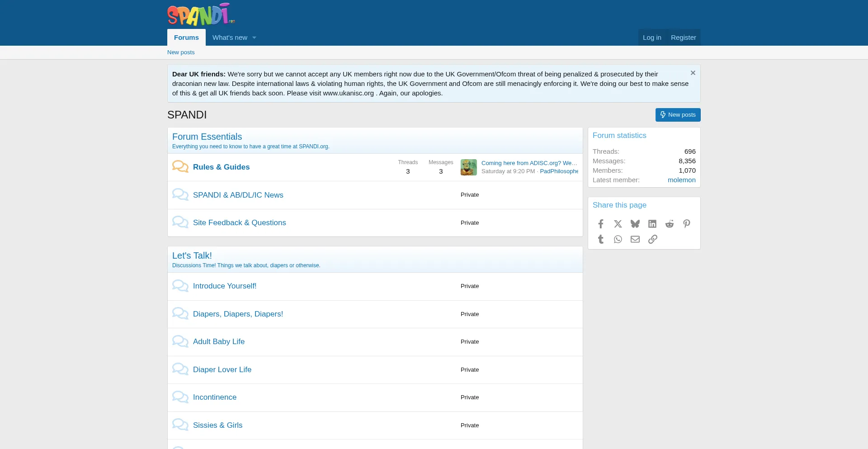
Task: Click the SPANDI logo
Action: tap(201, 14)
